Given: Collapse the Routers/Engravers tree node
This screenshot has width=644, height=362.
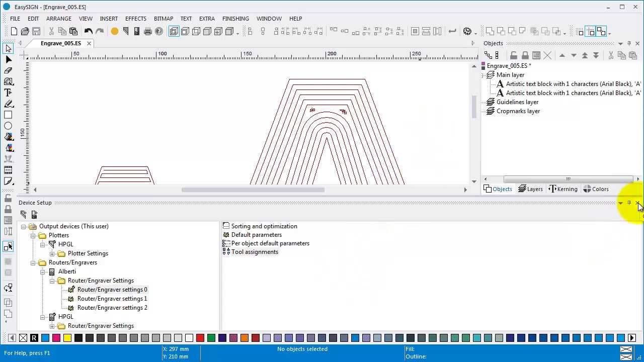Looking at the screenshot, I should point(33,262).
